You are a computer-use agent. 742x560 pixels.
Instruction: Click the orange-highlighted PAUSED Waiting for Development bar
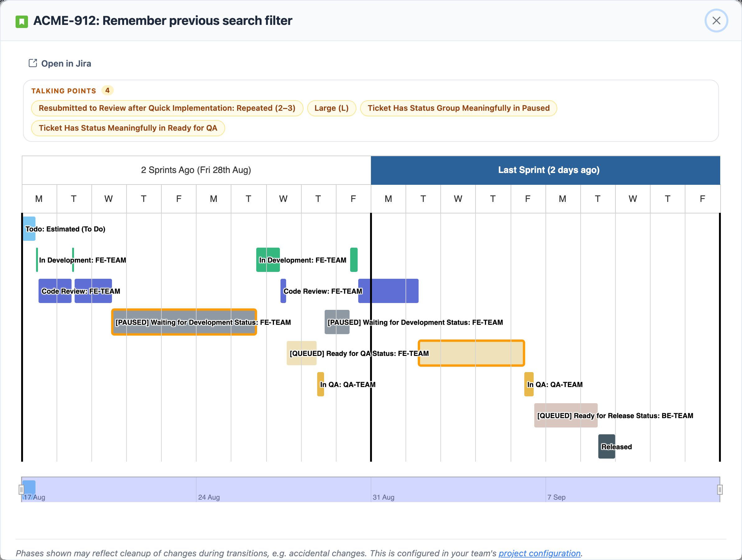click(x=184, y=322)
